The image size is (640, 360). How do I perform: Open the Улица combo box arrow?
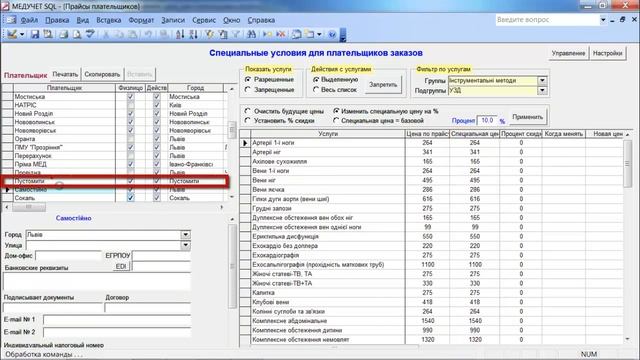point(185,245)
